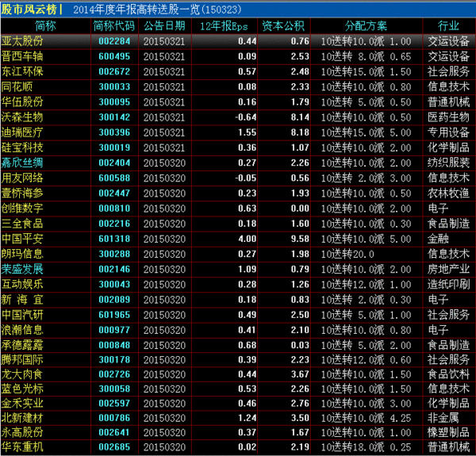Click industry cell 金融
476x456 pixels.
pos(438,239)
